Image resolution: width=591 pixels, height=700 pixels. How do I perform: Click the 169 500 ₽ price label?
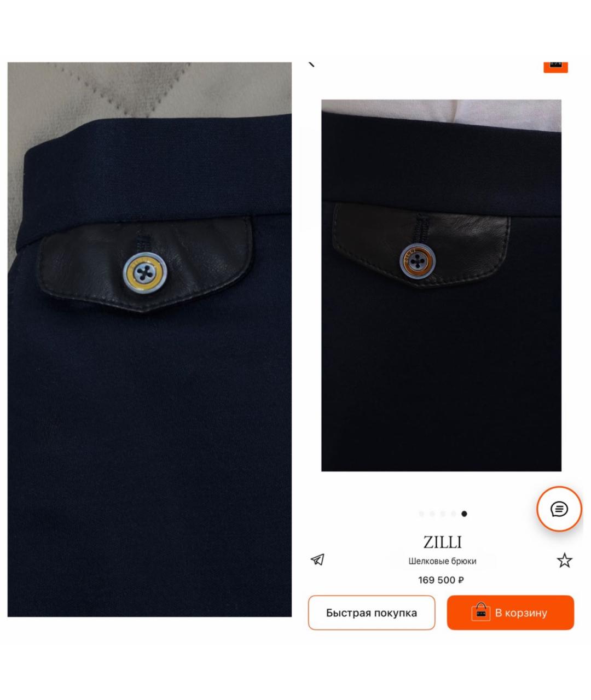441,580
